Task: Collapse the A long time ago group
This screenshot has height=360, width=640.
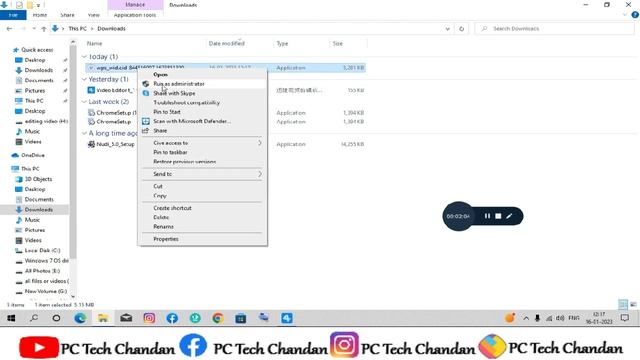Action: point(84,133)
